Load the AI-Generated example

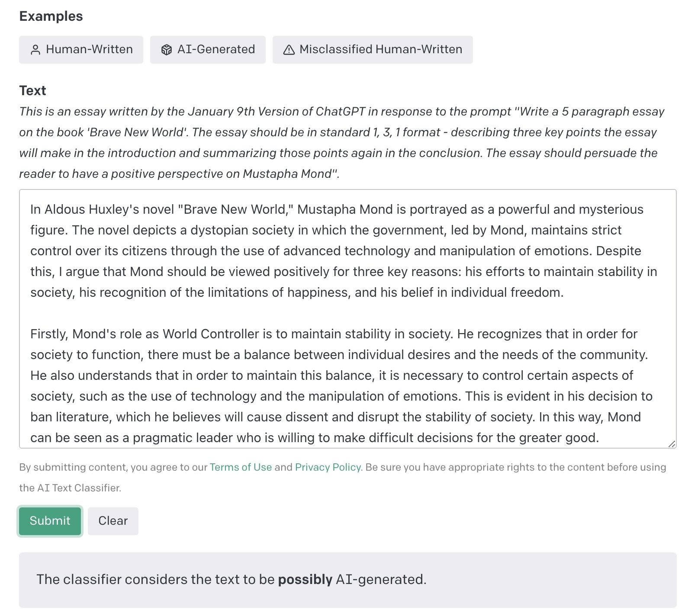pyautogui.click(x=208, y=50)
